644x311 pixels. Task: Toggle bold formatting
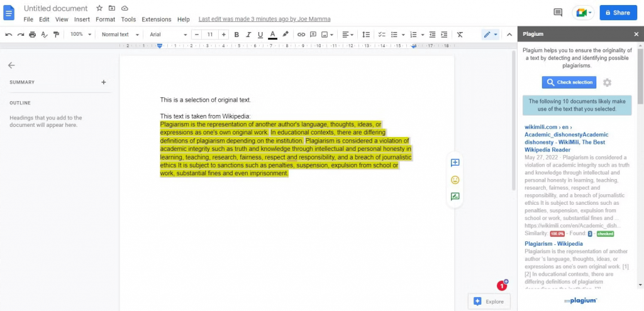[x=237, y=35]
